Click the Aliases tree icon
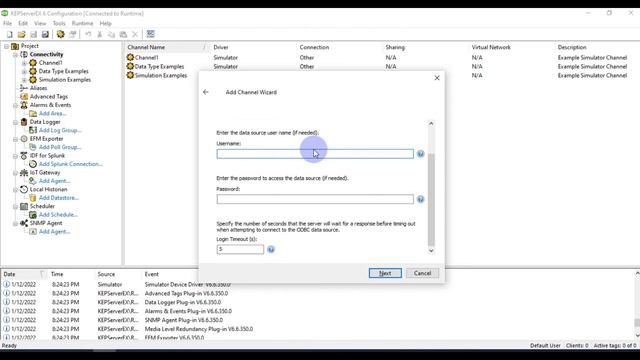This screenshot has width=640, height=360. point(24,88)
